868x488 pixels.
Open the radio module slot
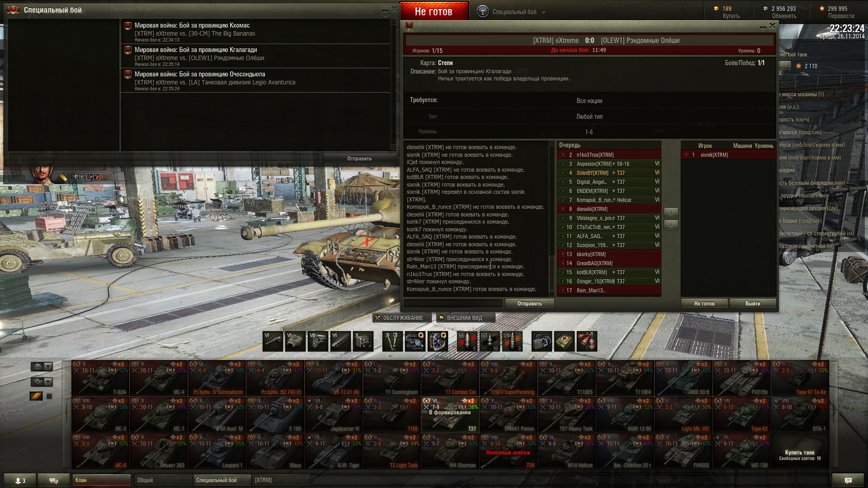point(363,341)
